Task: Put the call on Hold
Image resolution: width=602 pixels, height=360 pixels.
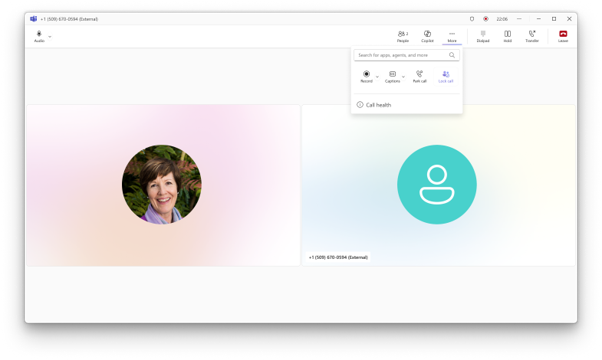Action: 508,36
